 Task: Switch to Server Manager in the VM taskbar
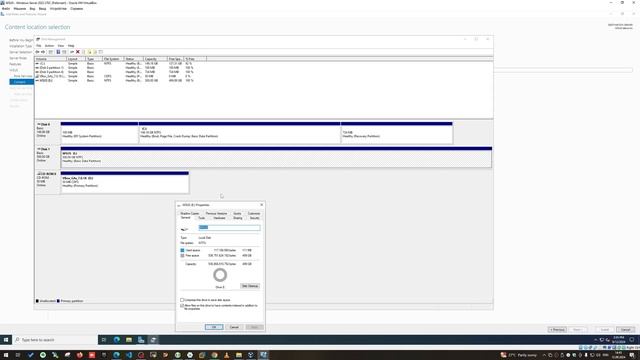(x=141, y=340)
